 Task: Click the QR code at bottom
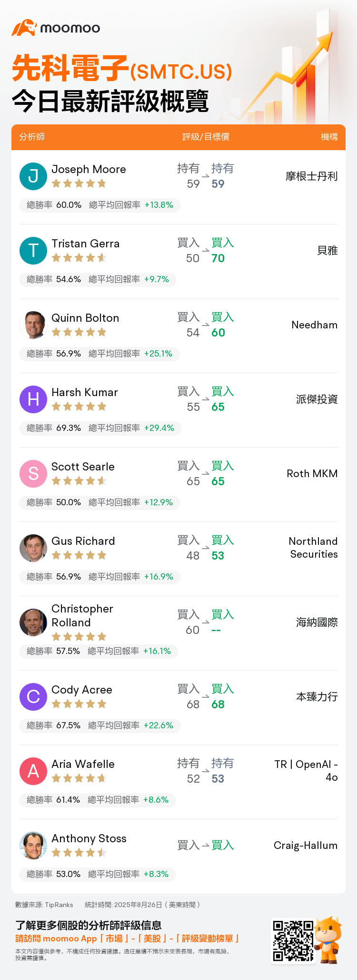pos(293,940)
